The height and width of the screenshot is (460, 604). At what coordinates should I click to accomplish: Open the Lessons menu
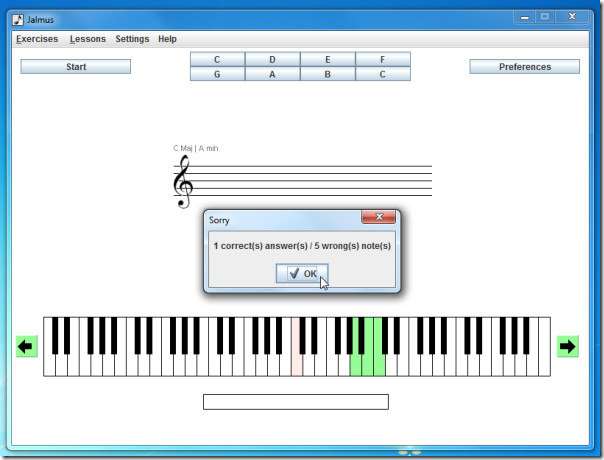pyautogui.click(x=88, y=39)
